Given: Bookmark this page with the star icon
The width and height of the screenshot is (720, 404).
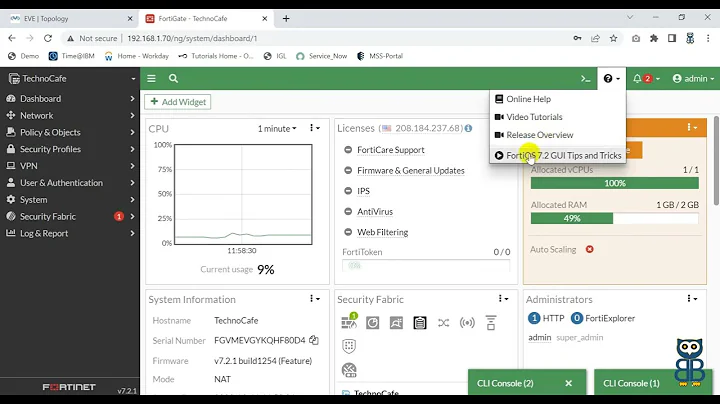Looking at the screenshot, I should [613, 39].
